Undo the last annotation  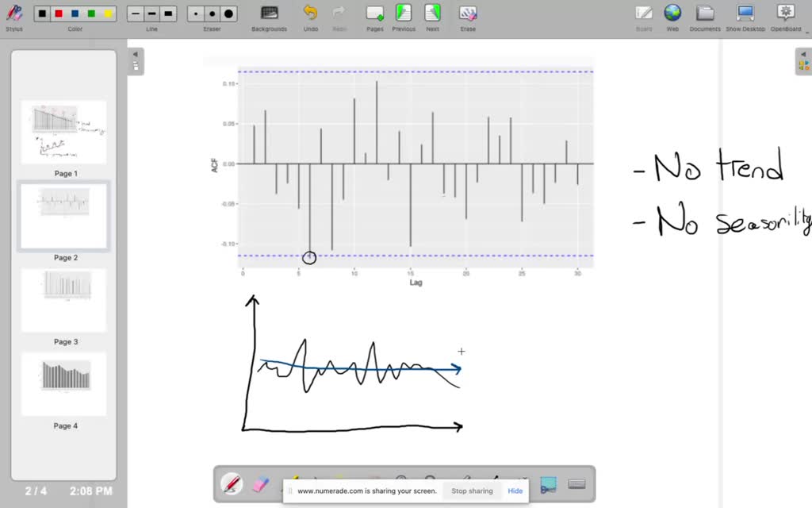tap(311, 13)
